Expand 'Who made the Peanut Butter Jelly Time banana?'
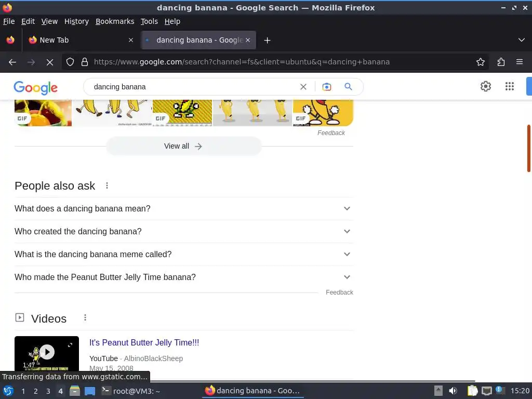Viewport: 532px width, 399px height. pyautogui.click(x=184, y=277)
